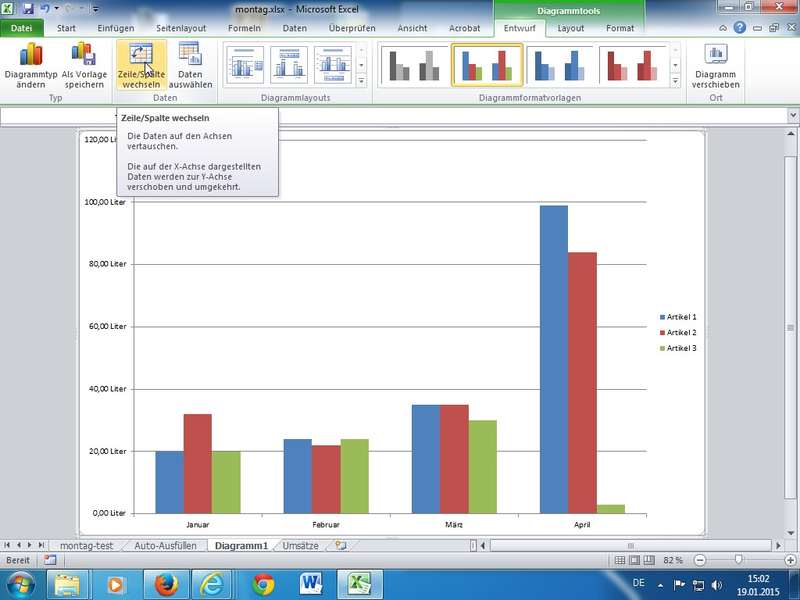This screenshot has width=800, height=600.
Task: Apply the first chart layout thumbnail
Action: tap(245, 65)
